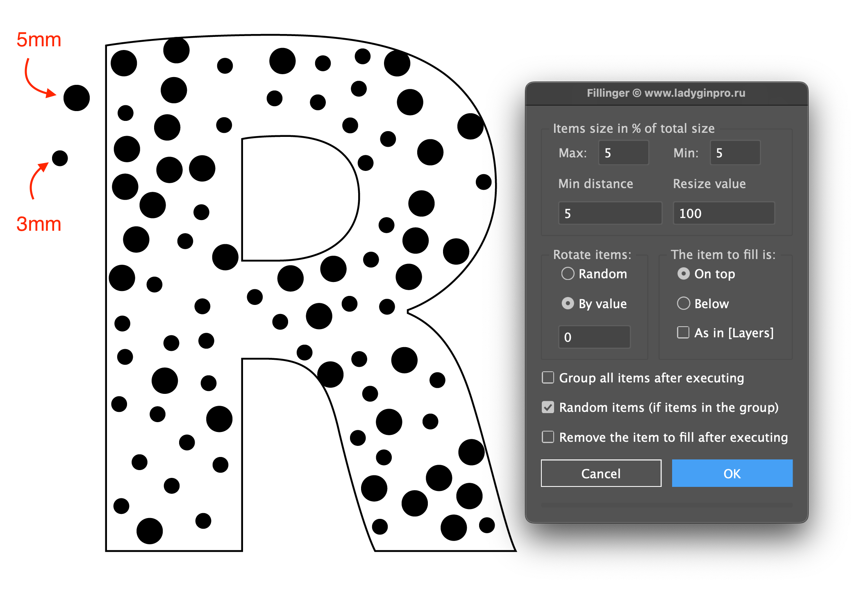The width and height of the screenshot is (868, 600).
Task: Enable Remove the item to fill
Action: [x=548, y=437]
